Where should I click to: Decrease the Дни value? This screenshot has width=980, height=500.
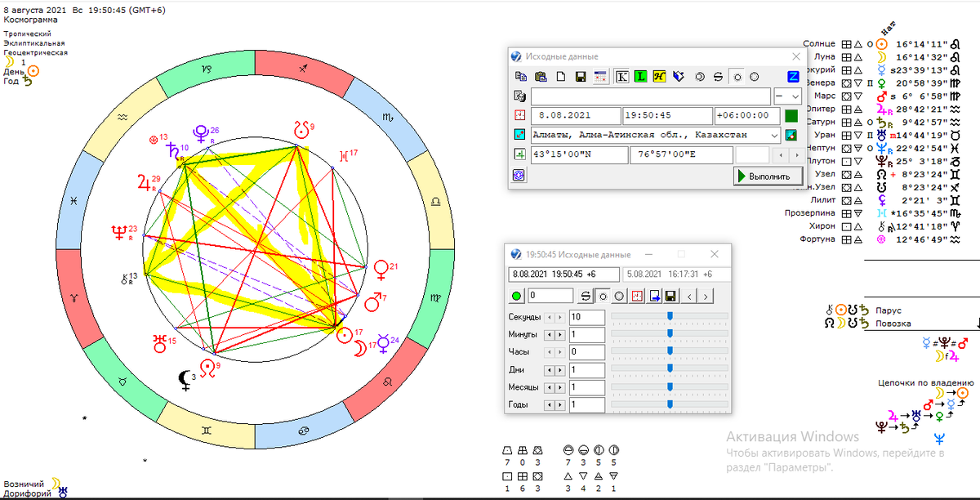point(549,370)
